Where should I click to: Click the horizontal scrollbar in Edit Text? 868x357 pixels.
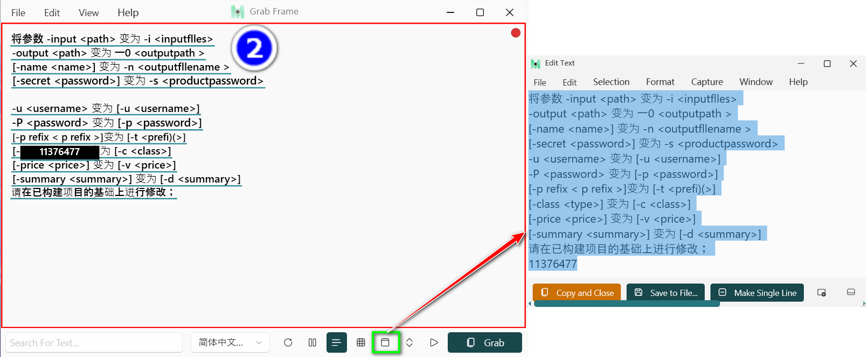coord(627,304)
